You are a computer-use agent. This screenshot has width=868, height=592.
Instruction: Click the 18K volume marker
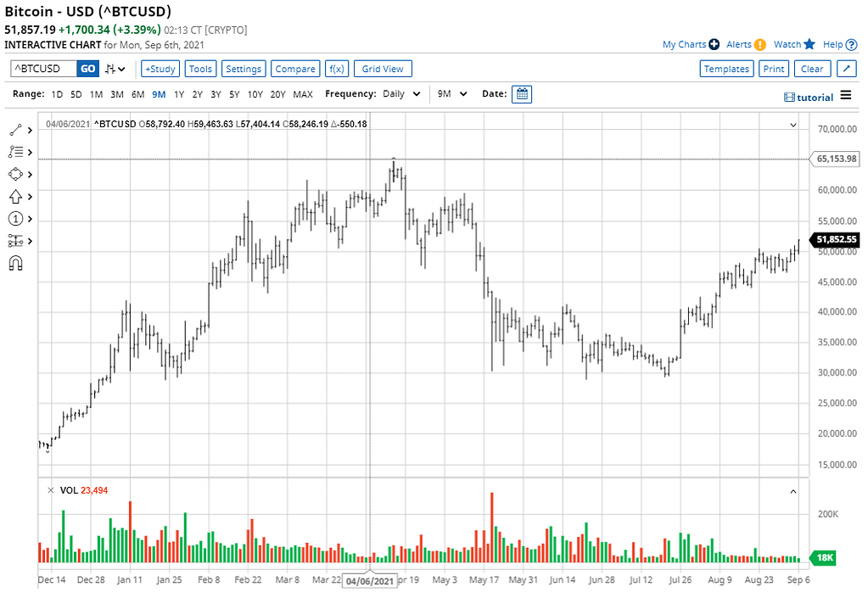pos(824,558)
